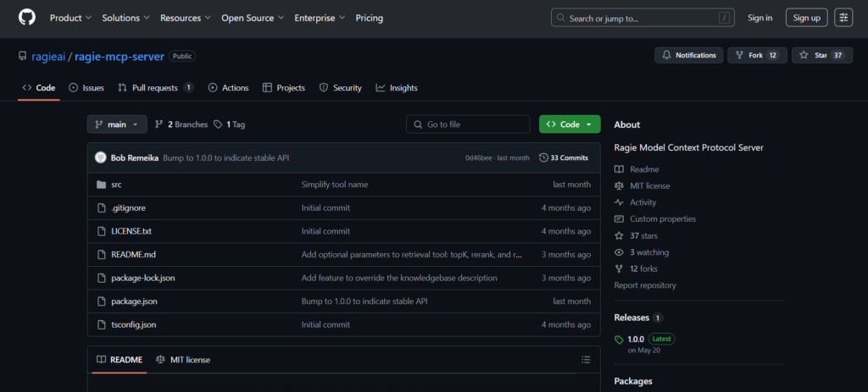Open the GitHub homepage logo
868x392 pixels.
26,18
